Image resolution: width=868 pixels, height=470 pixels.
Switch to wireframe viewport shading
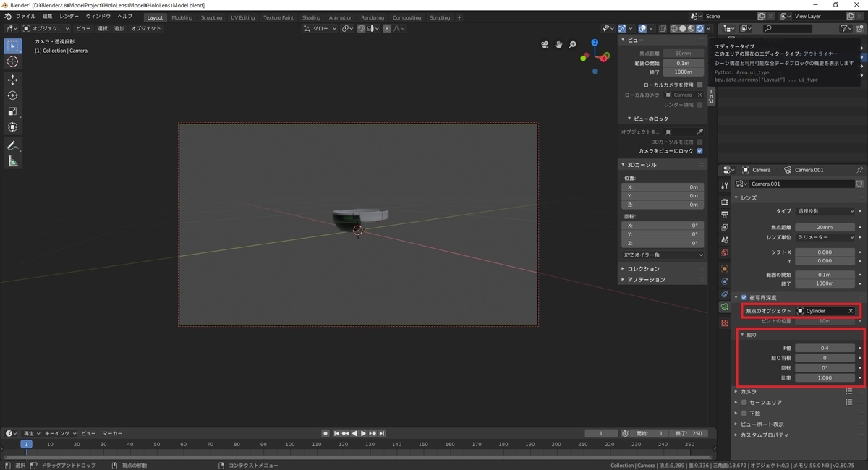[673, 28]
